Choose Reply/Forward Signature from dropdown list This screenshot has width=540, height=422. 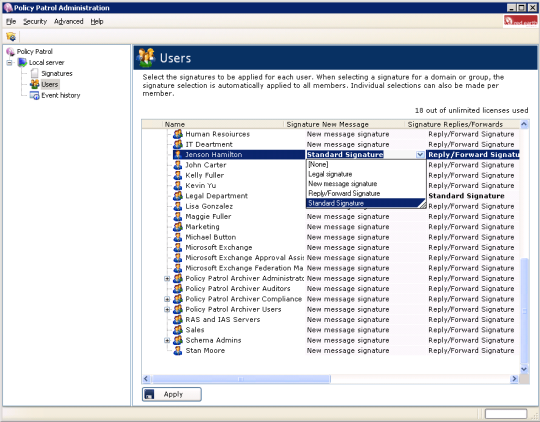pyautogui.click(x=366, y=193)
